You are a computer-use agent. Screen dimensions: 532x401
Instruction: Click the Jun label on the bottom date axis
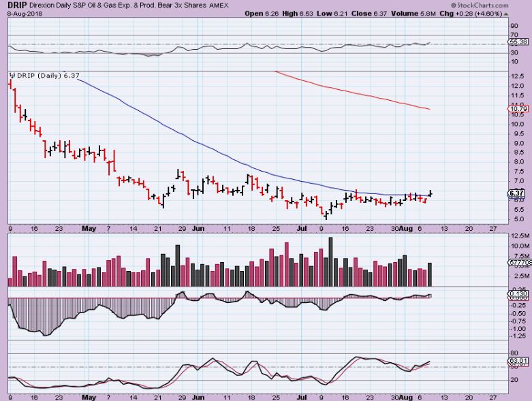point(198,398)
